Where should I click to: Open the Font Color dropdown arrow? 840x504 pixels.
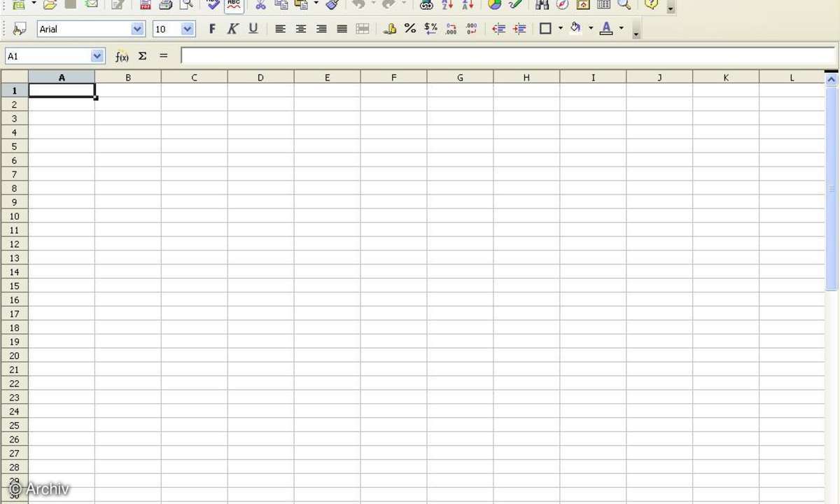pyautogui.click(x=621, y=29)
